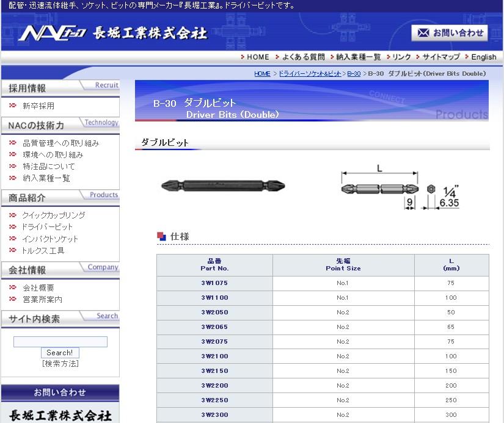Select part number 3W2100 cell
The height and width of the screenshot is (423, 504).
(x=214, y=356)
